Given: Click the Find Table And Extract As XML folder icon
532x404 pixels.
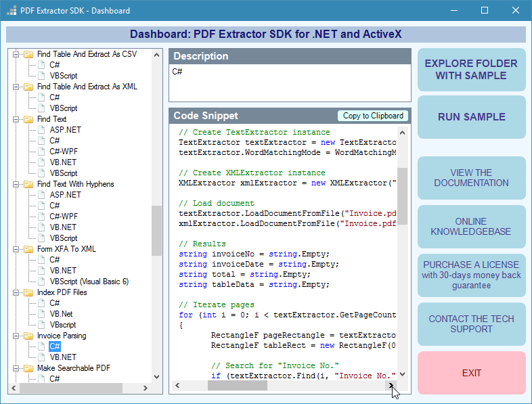Looking at the screenshot, I should 28,87.
